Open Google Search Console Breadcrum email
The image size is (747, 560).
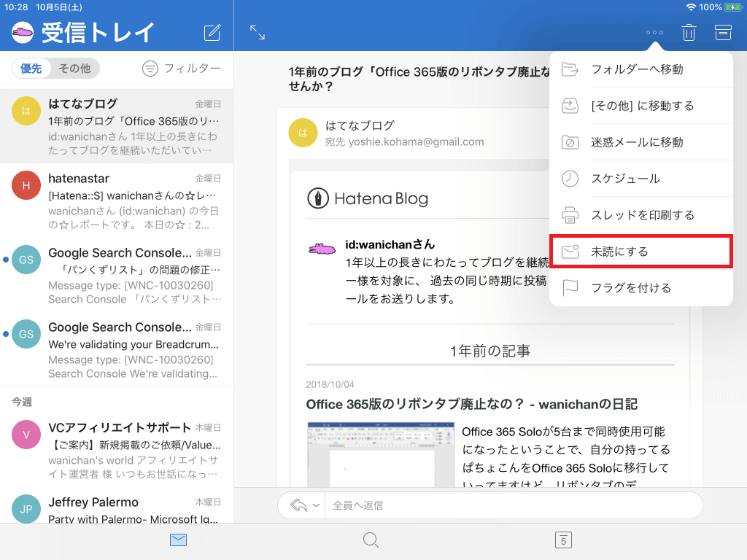click(x=117, y=349)
